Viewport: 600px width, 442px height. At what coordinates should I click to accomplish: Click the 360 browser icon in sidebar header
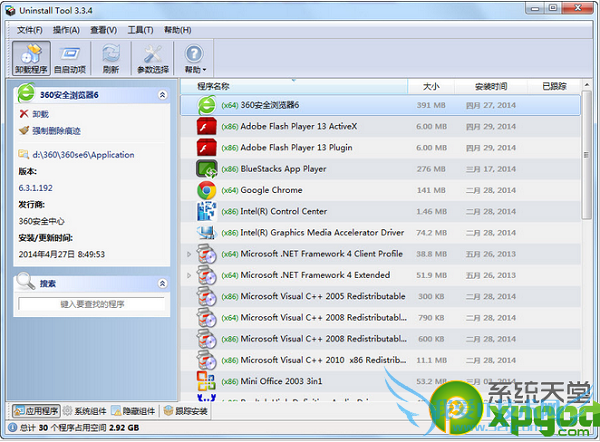26,93
